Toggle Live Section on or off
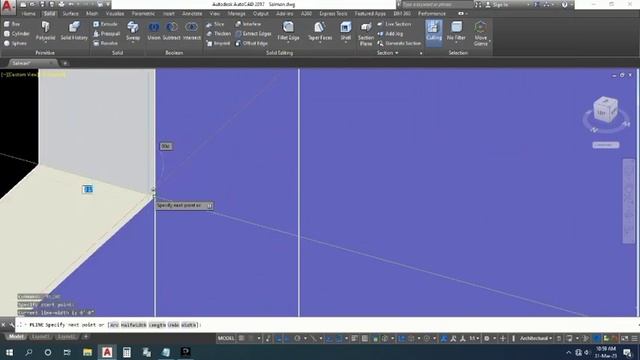 click(394, 24)
